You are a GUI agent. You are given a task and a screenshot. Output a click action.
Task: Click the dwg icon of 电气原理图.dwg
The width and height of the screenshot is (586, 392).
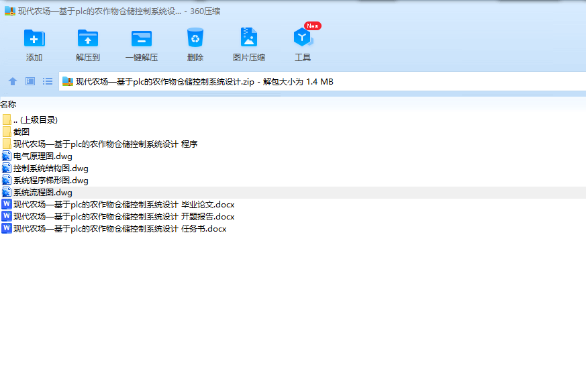(x=6, y=156)
